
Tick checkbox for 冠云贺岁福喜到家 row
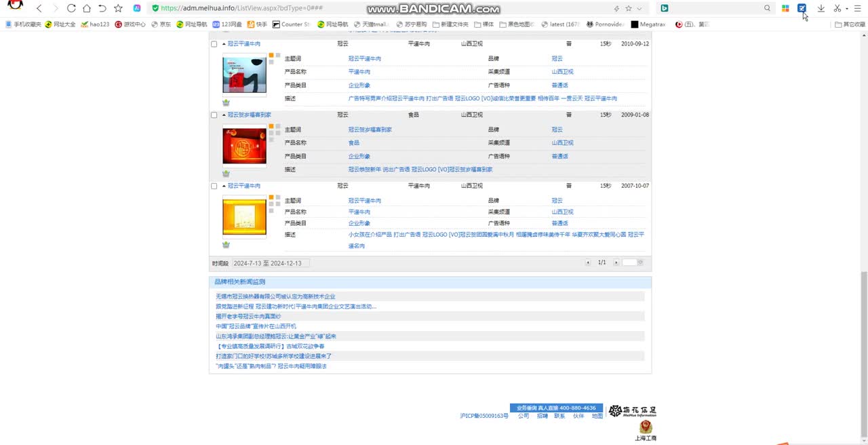point(214,115)
